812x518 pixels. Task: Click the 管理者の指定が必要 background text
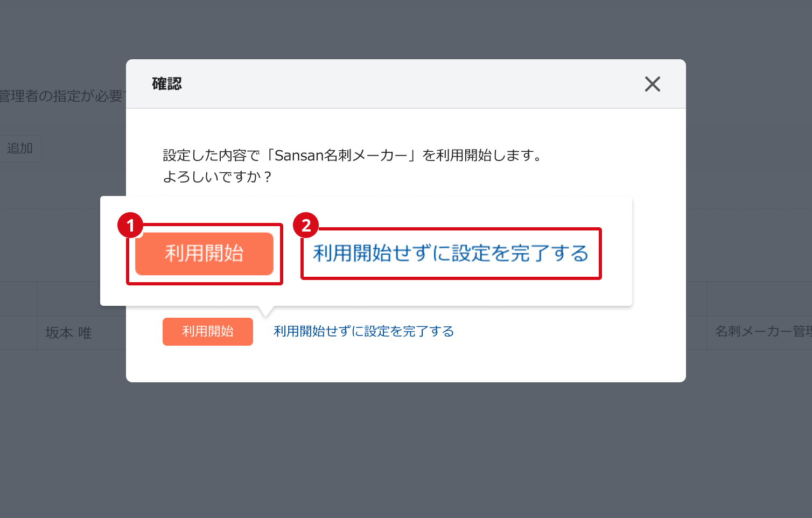click(61, 96)
